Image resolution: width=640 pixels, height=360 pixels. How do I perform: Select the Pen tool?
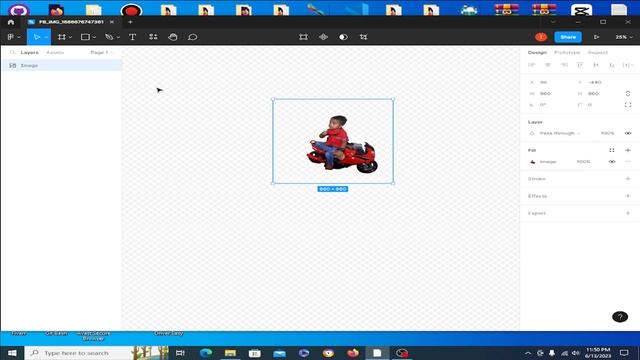pos(109,37)
